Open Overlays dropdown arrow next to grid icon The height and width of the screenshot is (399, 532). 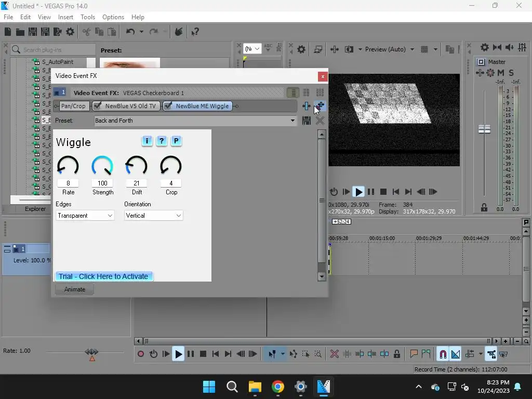pos(435,49)
